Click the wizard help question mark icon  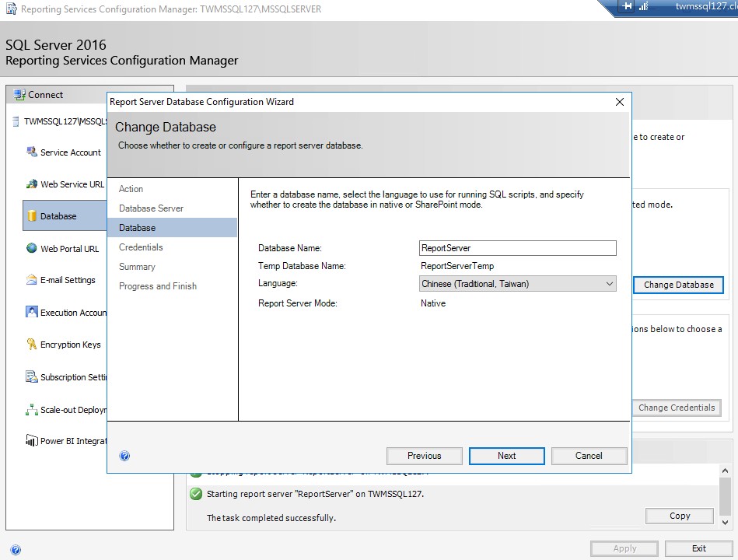click(124, 456)
